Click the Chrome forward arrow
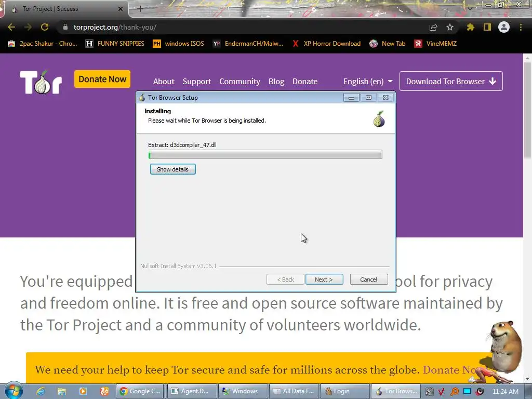 click(28, 27)
